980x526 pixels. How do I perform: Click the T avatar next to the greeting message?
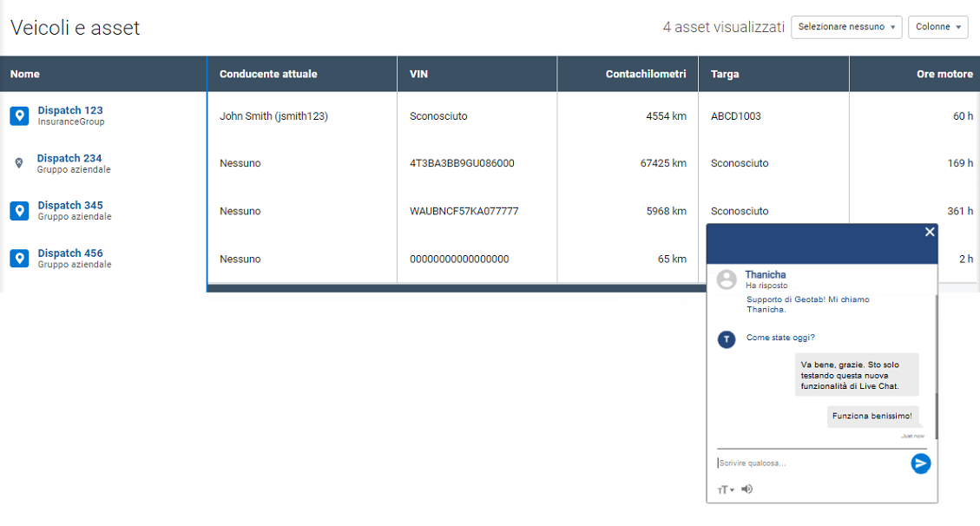(727, 339)
